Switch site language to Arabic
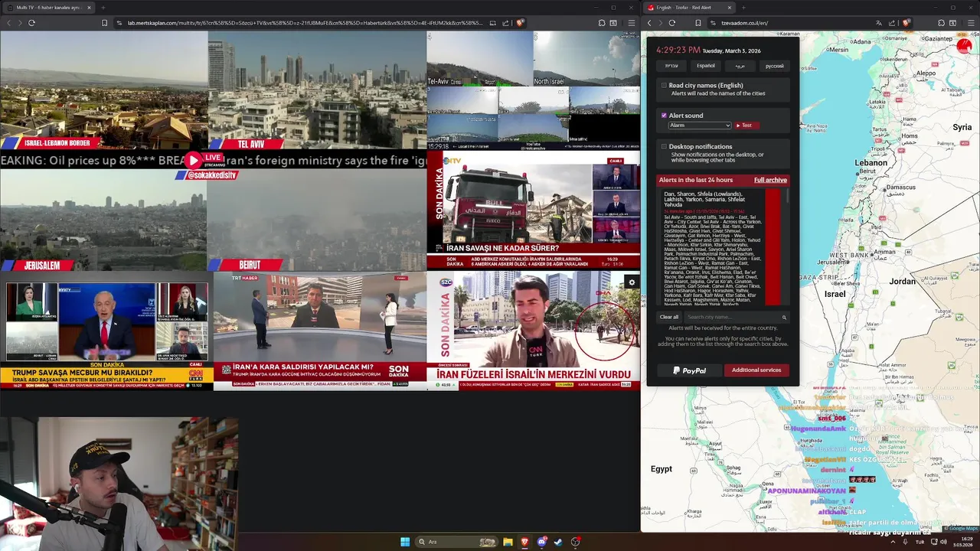 point(740,66)
